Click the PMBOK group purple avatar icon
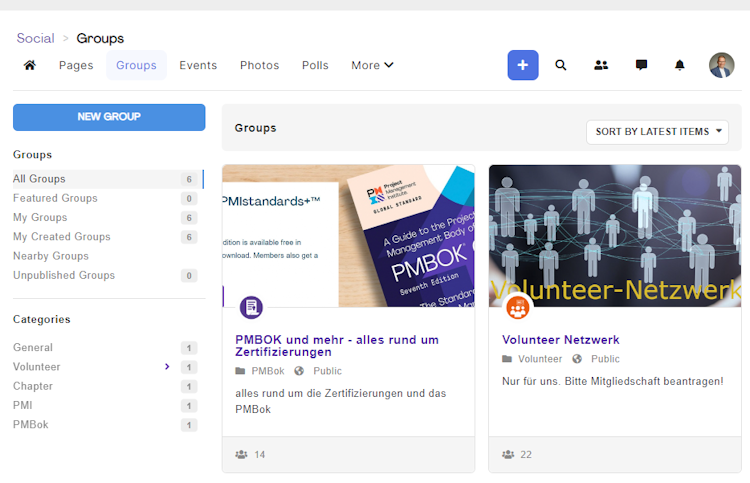750x483 pixels. point(251,307)
